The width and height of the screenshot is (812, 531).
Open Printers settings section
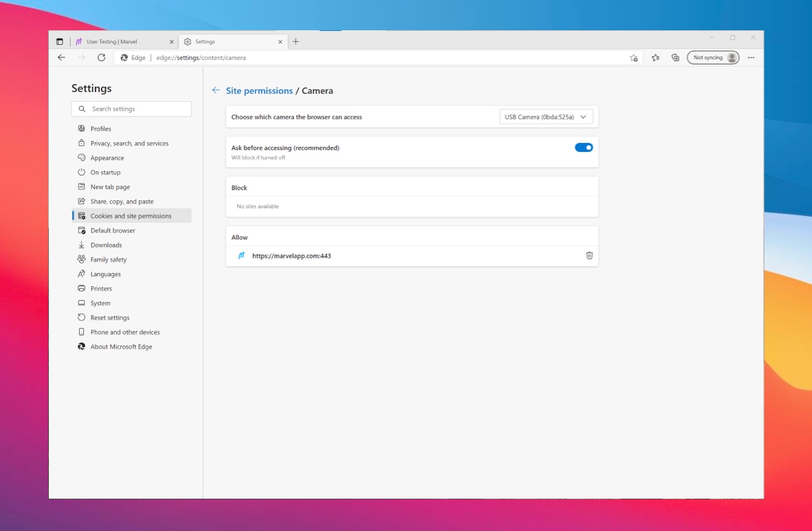pos(131,288)
